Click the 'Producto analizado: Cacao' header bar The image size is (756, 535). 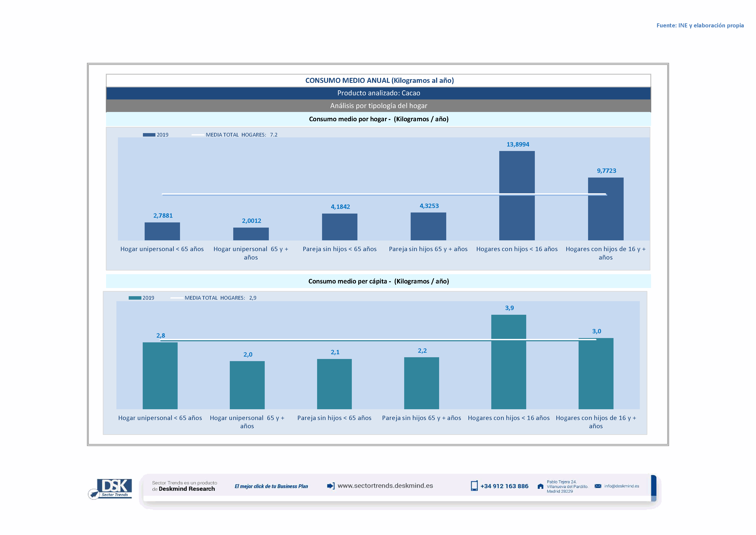click(378, 93)
